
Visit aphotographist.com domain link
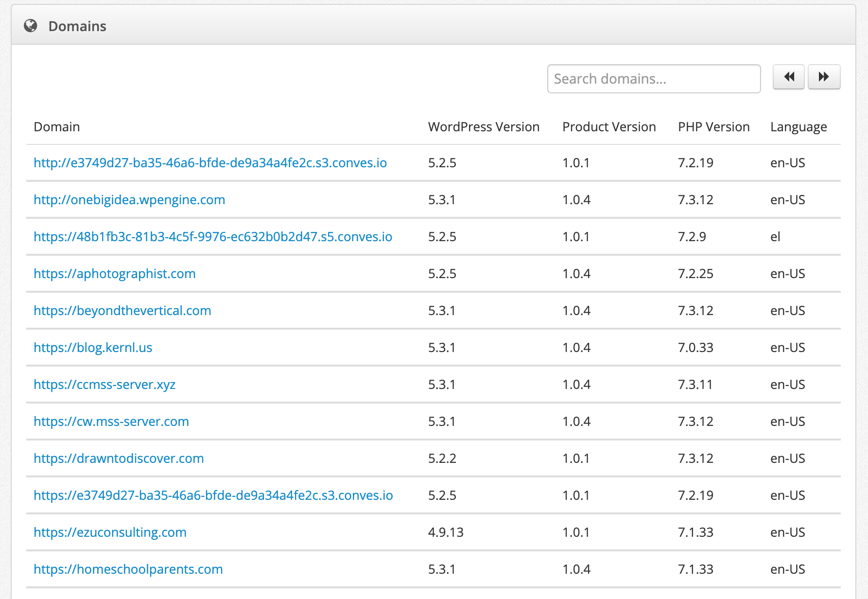click(x=115, y=274)
